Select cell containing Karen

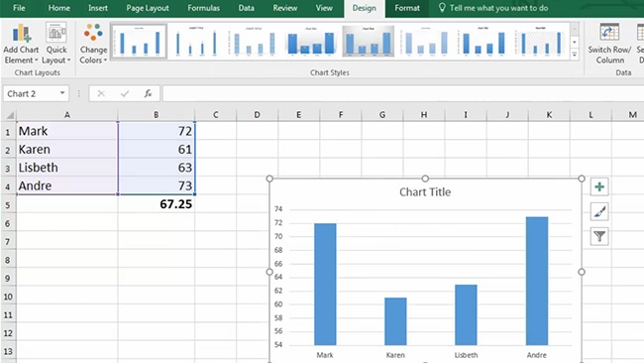tap(67, 149)
